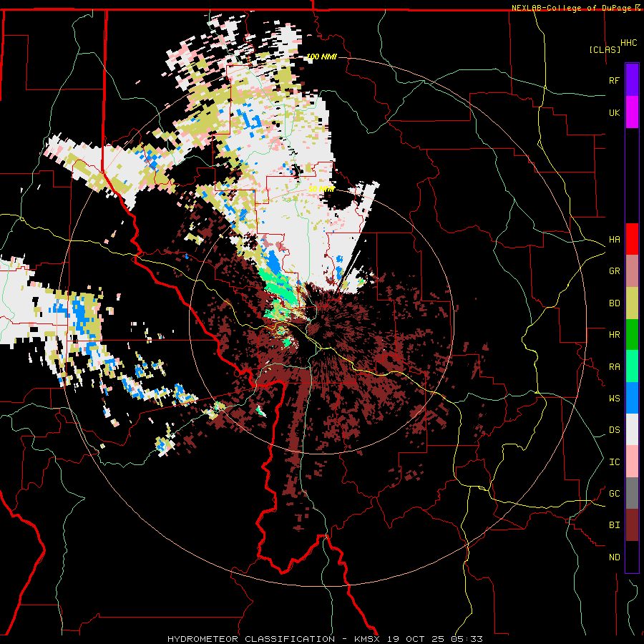
Task: Select the ND black legend swatch
Action: click(x=632, y=557)
